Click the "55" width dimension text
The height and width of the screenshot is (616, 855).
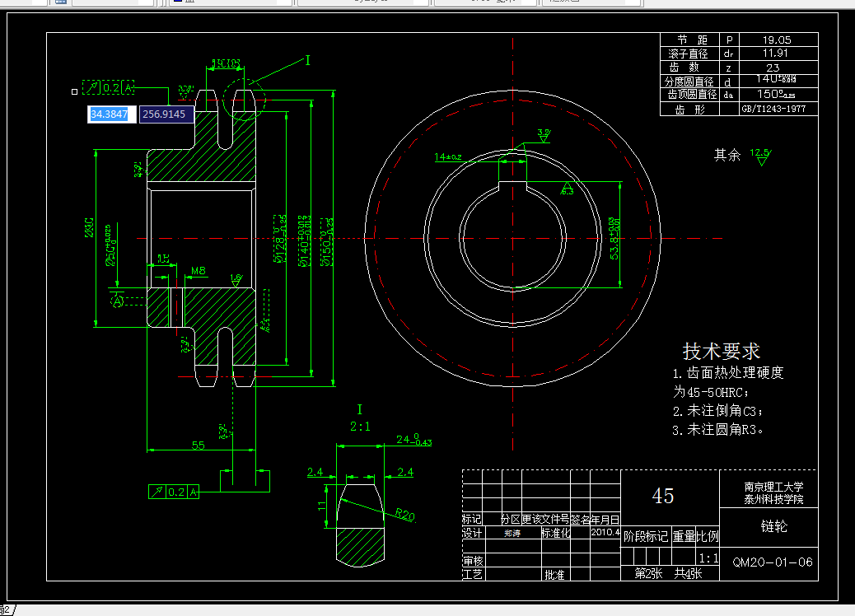198,446
